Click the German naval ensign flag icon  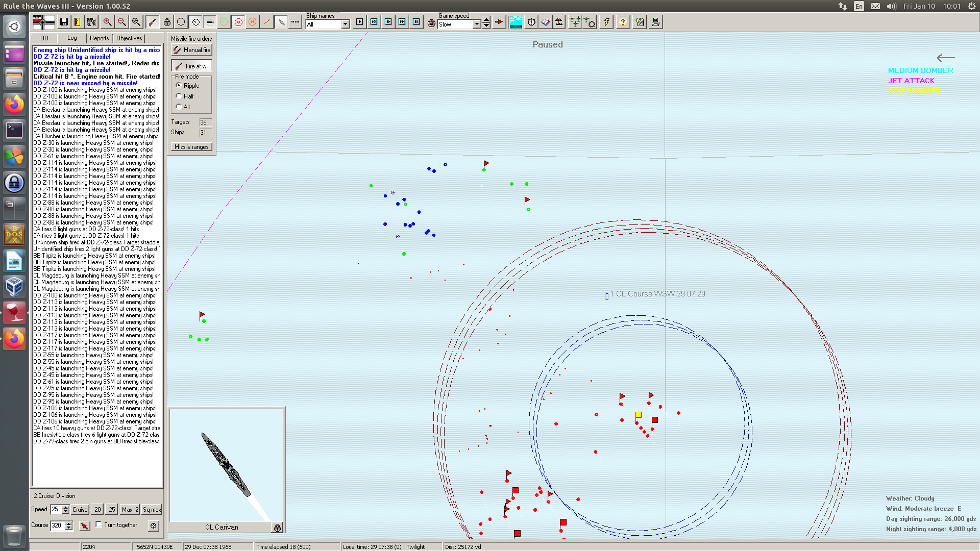point(43,22)
